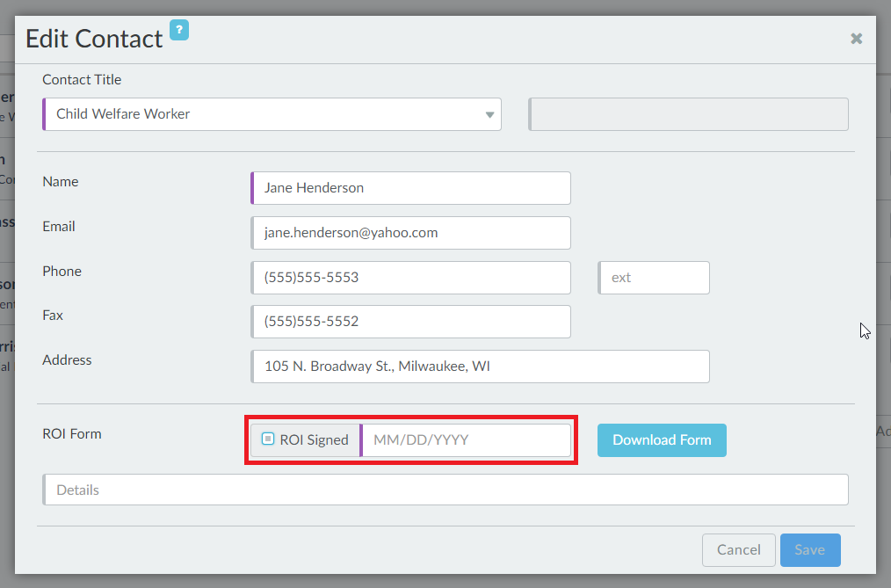
Task: Click the Phone number field
Action: pyautogui.click(x=410, y=278)
